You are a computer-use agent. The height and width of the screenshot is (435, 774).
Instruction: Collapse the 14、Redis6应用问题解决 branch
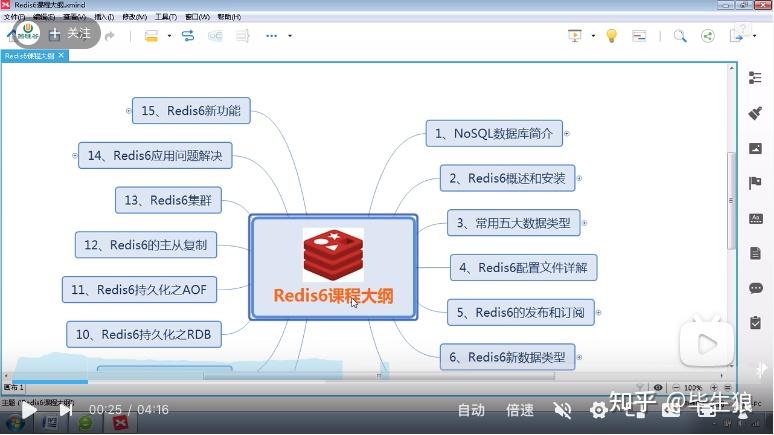[75, 156]
